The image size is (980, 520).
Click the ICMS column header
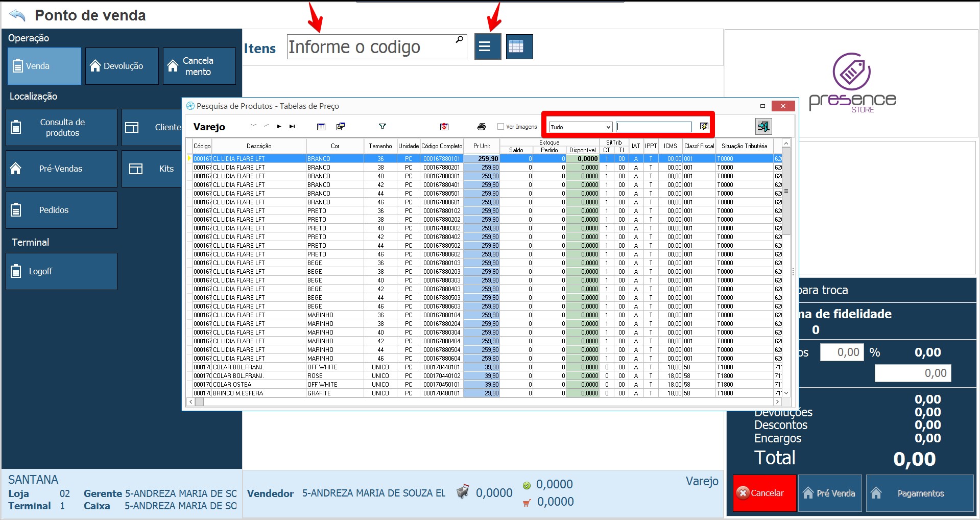pyautogui.click(x=671, y=146)
